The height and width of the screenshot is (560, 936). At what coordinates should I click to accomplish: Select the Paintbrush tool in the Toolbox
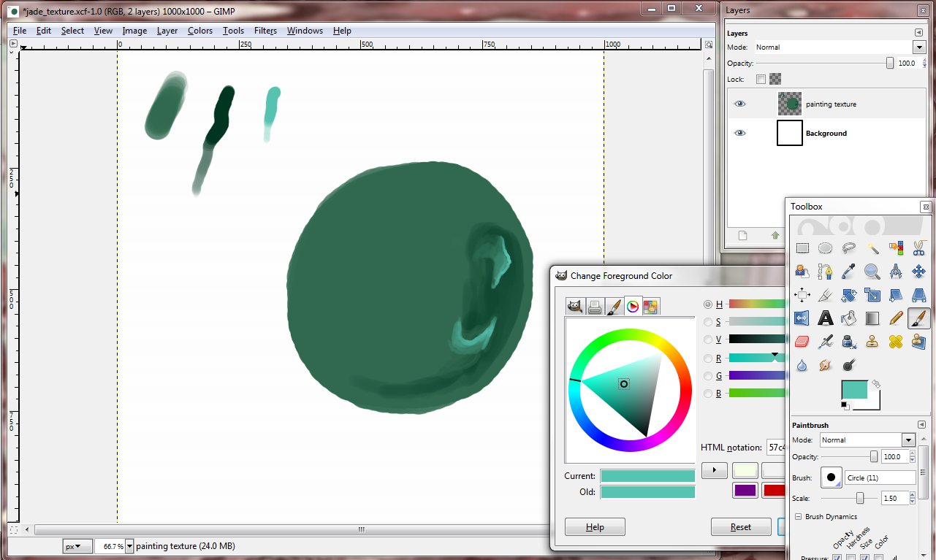pyautogui.click(x=918, y=318)
